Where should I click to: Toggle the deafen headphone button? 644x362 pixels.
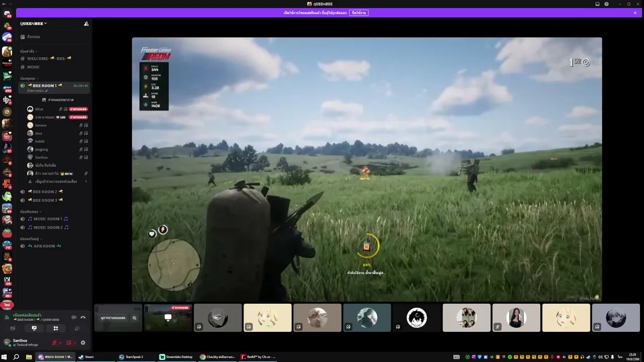69,342
